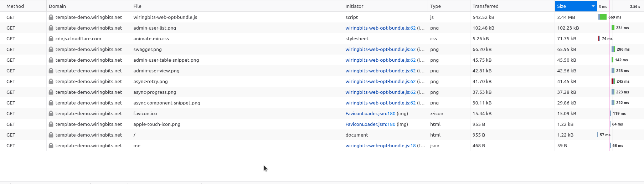Click the "stylesheet" initiator cell

click(x=385, y=39)
